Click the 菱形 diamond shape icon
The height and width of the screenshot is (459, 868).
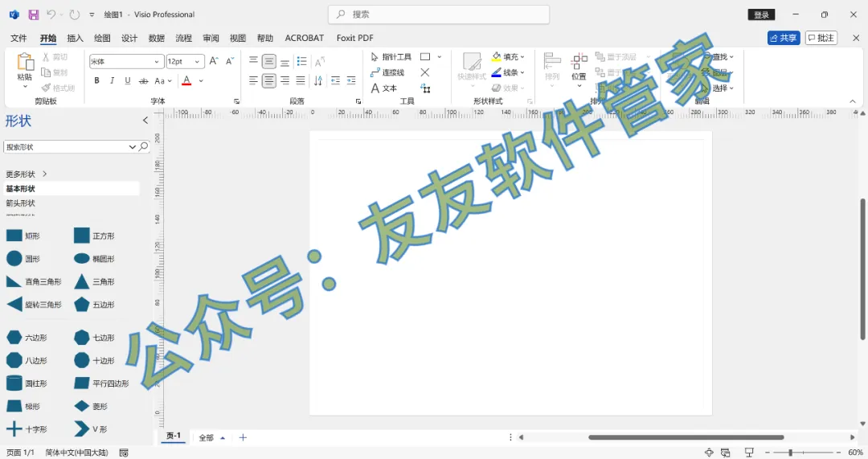tap(81, 406)
